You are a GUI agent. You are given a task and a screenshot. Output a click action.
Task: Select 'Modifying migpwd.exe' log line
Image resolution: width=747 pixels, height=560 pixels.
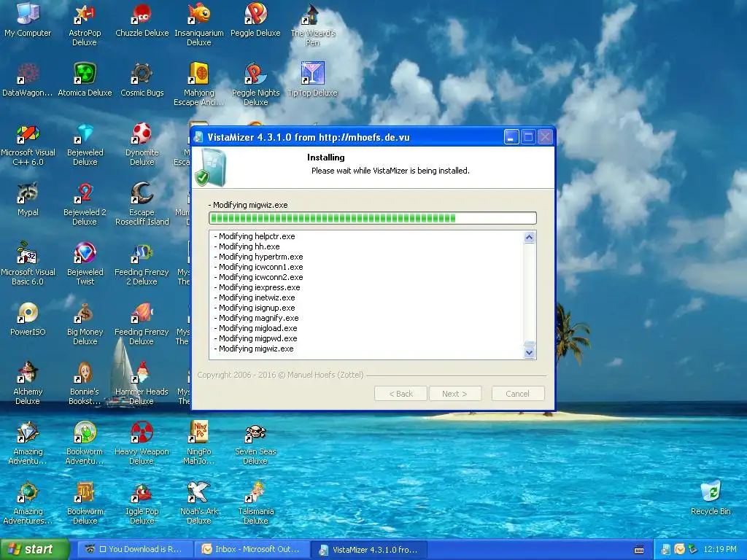click(255, 338)
